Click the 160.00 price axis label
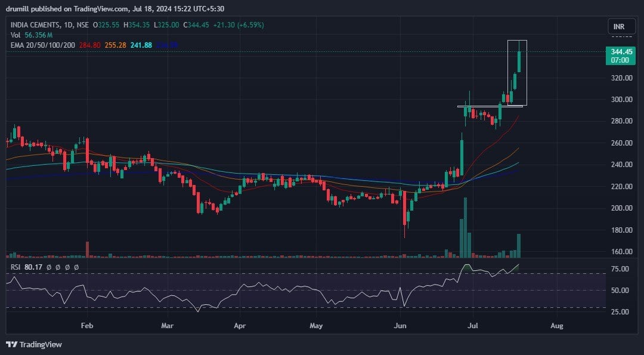This screenshot has width=644, height=355. pyautogui.click(x=621, y=251)
